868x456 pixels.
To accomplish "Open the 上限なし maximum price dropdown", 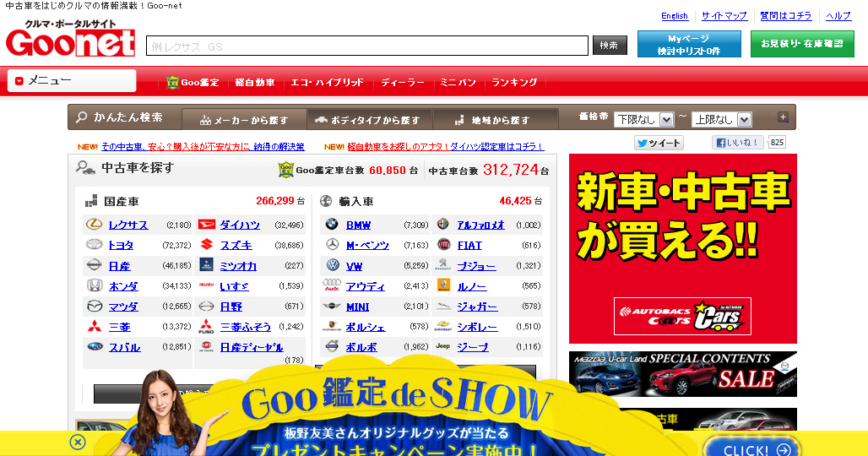I will point(722,119).
